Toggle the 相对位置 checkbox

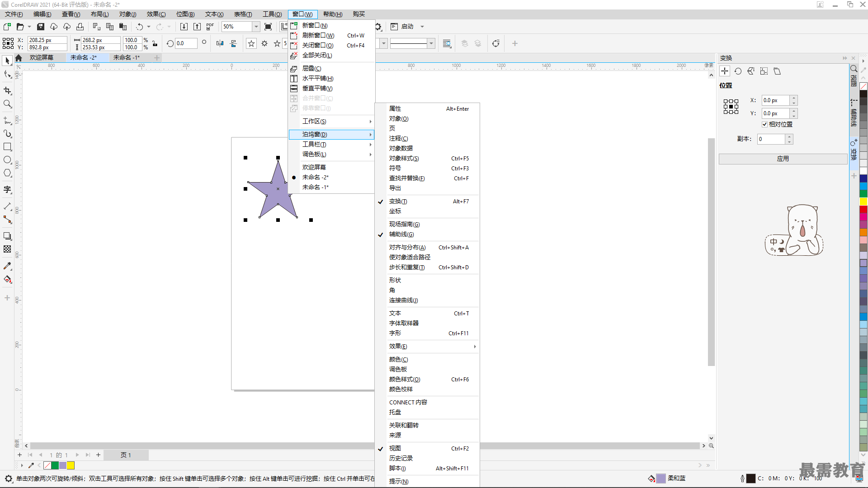pos(764,124)
